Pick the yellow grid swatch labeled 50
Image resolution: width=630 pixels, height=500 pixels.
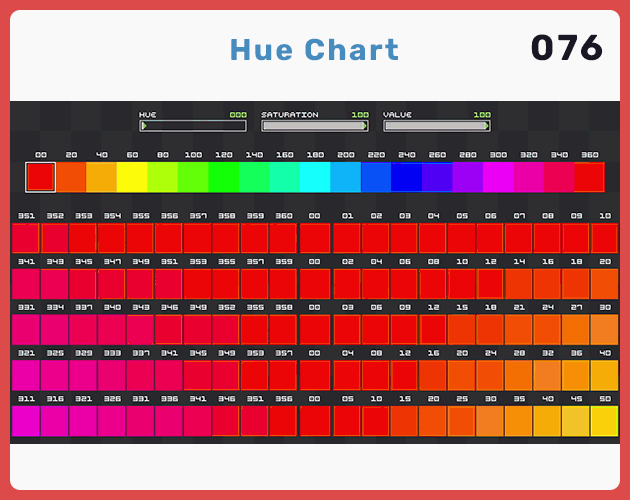click(604, 421)
